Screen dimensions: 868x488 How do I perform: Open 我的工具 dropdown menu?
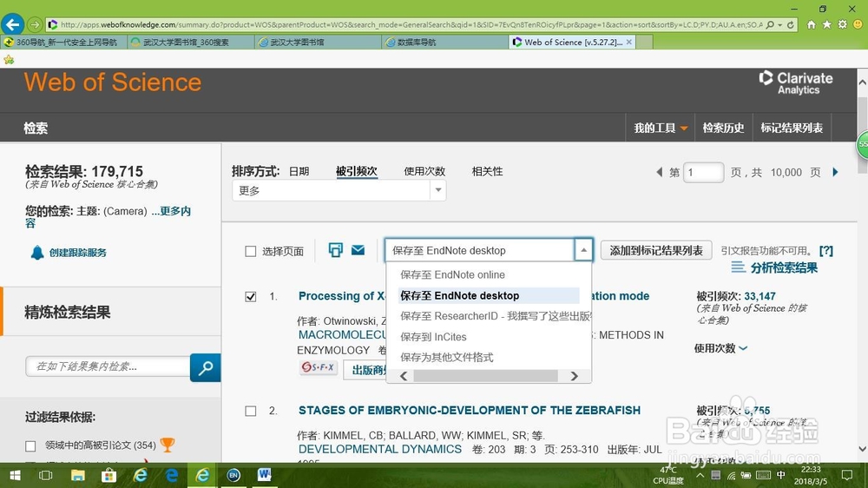[x=661, y=128]
